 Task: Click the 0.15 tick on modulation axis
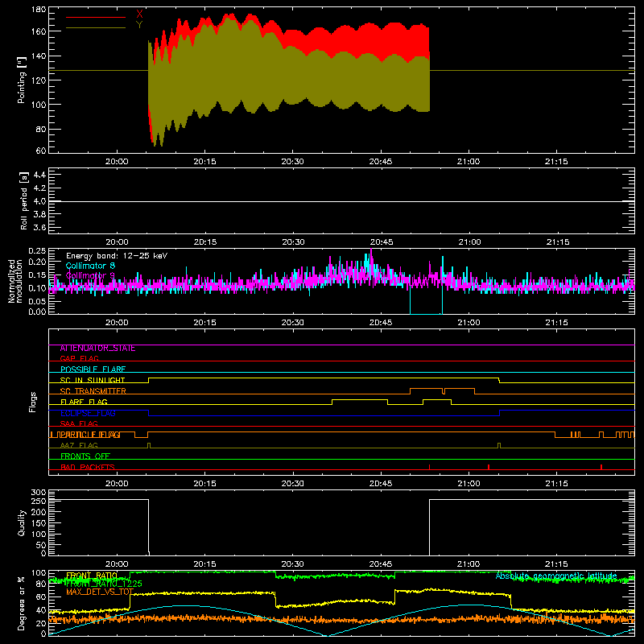(37, 275)
